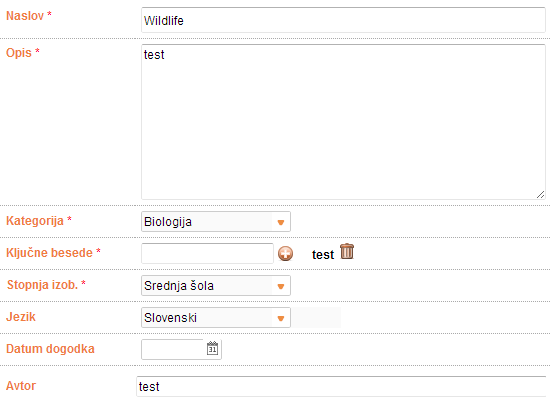The height and width of the screenshot is (402, 553).
Task: Focus the Avtor field containing test
Action: (x=341, y=386)
